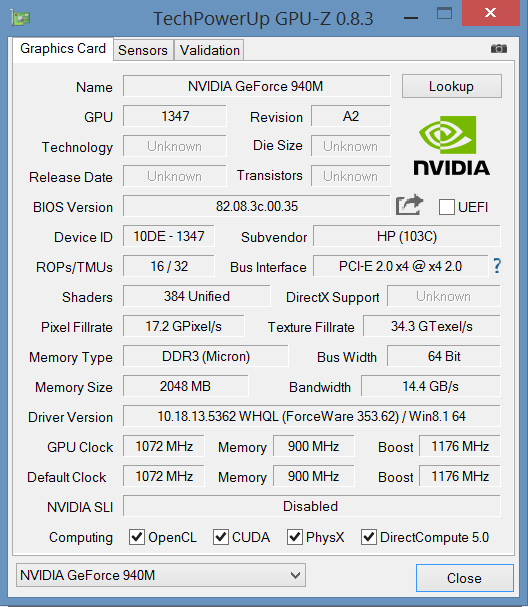Toggle the PhysX checkbox
Image resolution: width=528 pixels, height=607 pixels.
[295, 537]
